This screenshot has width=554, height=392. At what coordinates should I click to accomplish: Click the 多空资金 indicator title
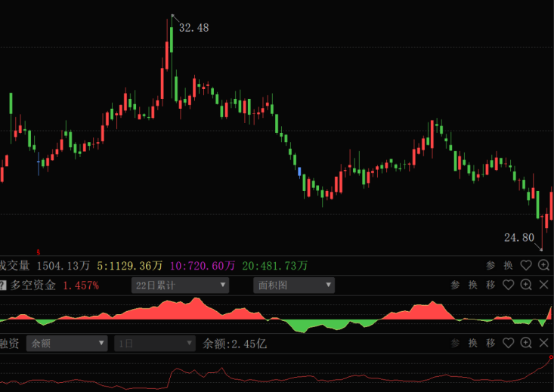point(32,285)
